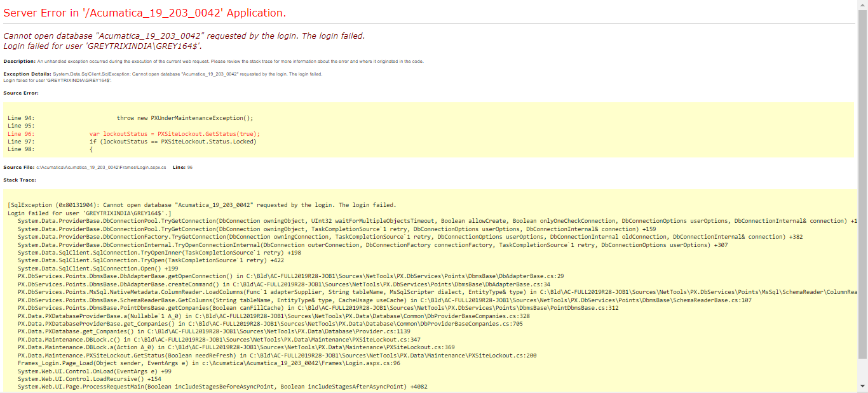
Task: Click the 'Source File:' label
Action: click(19, 168)
